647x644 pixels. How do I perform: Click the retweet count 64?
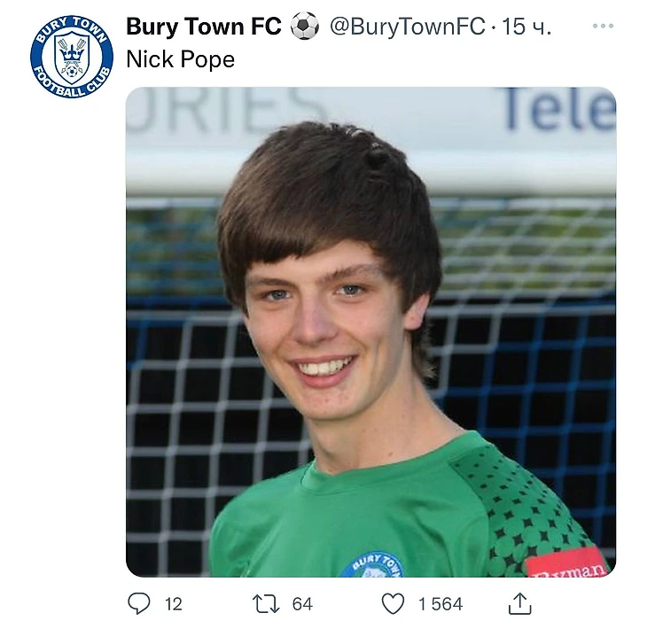[302, 604]
